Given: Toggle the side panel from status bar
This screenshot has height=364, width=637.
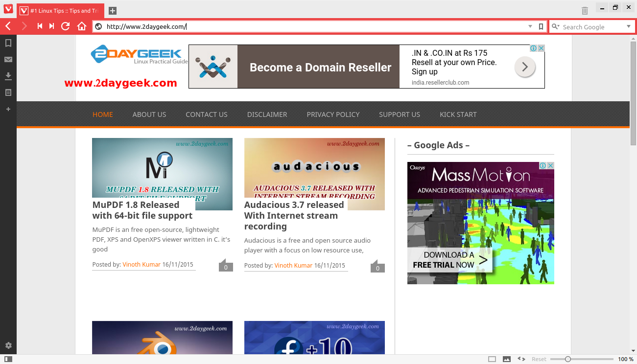Looking at the screenshot, I should pos(8,359).
